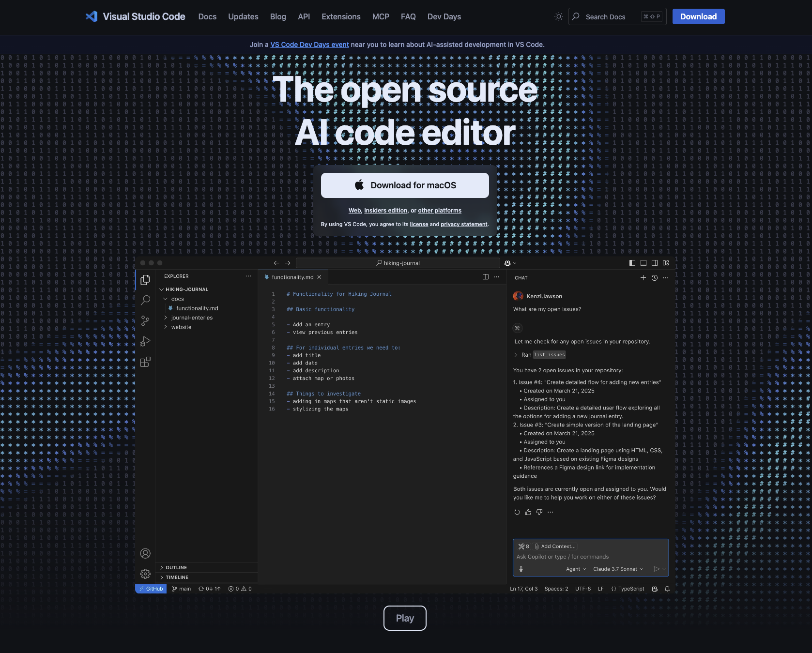Collapse the HIKING-JOURNAL explorer section
812x653 pixels.
coord(162,289)
